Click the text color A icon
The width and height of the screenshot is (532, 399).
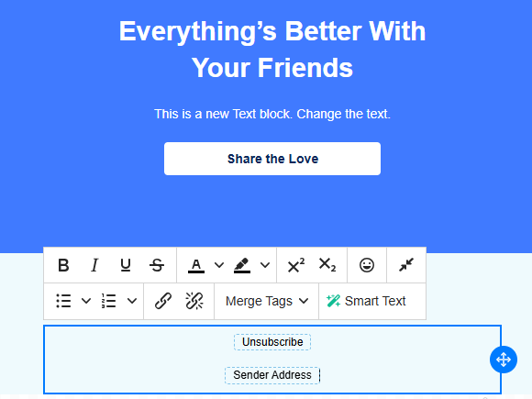coord(196,265)
